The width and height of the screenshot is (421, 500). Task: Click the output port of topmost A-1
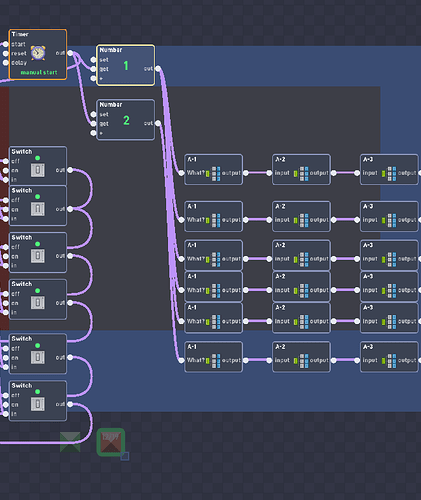246,173
